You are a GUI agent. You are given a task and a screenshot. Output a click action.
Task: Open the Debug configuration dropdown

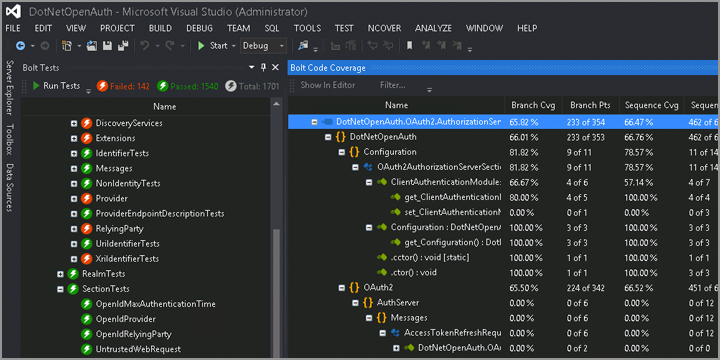pos(264,46)
